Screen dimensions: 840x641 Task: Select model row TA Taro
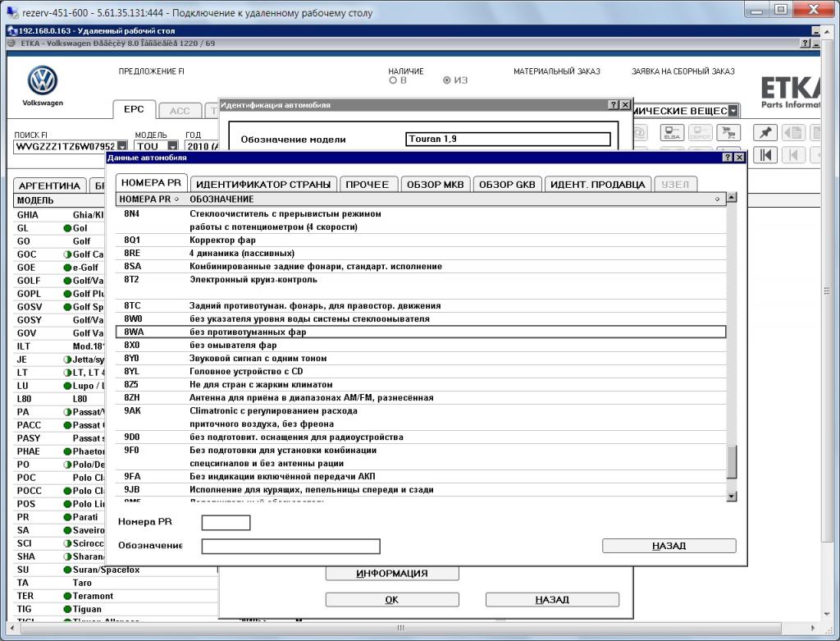click(x=115, y=583)
